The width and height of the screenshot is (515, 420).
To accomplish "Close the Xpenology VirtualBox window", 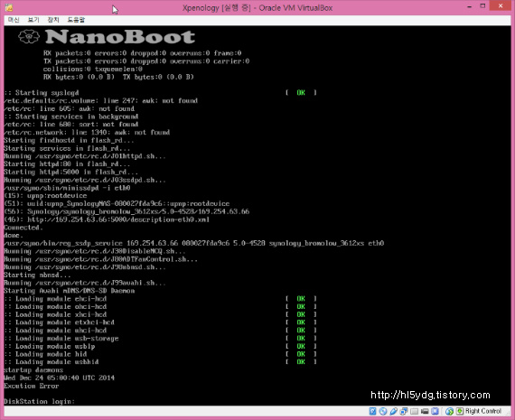I will (x=501, y=5).
